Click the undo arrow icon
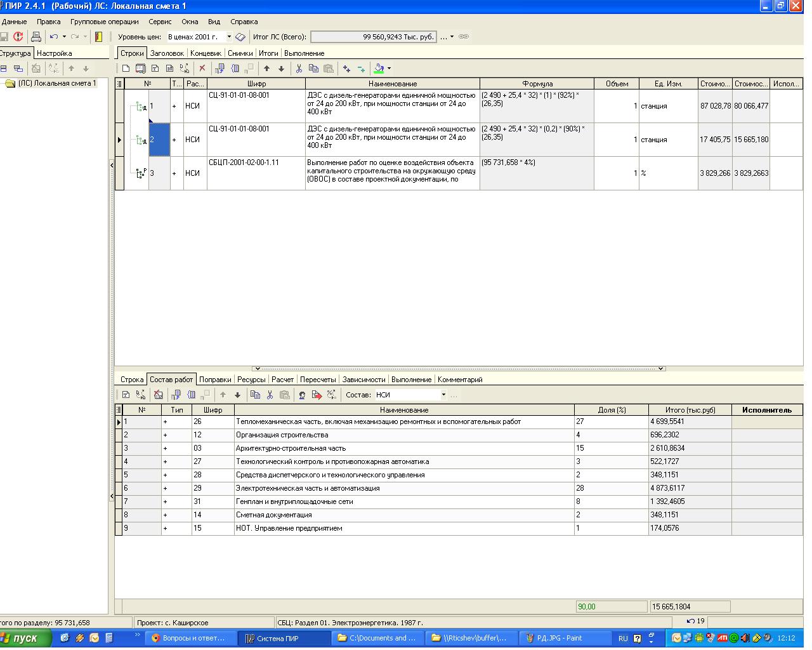 pos(54,37)
